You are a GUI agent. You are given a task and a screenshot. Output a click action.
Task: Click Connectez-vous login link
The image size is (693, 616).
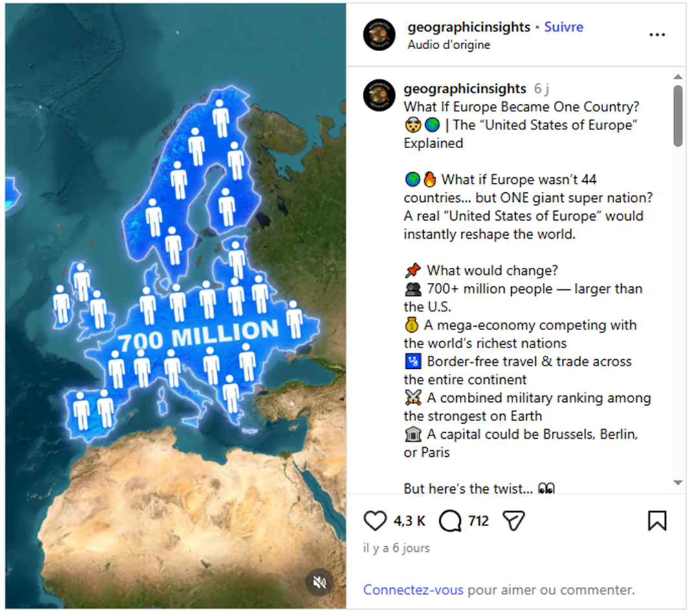pyautogui.click(x=413, y=590)
